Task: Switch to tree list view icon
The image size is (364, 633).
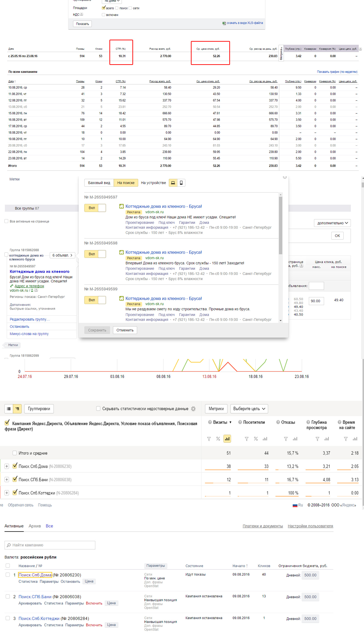Action: [17, 409]
